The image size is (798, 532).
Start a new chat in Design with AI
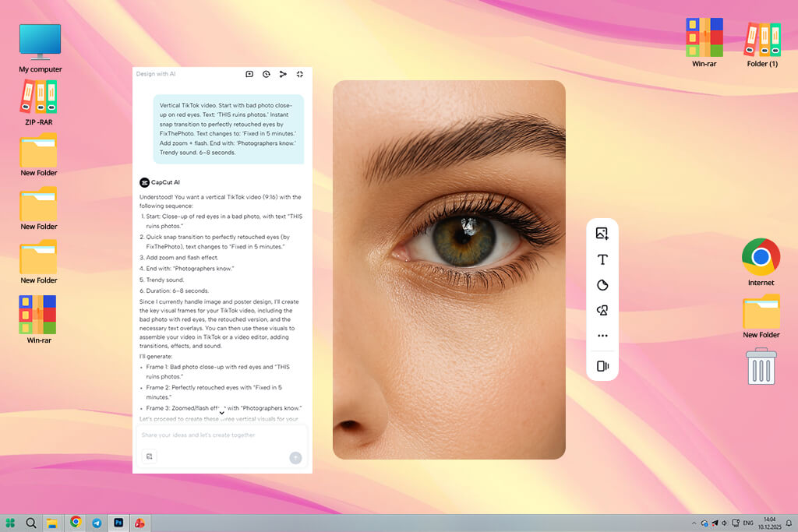click(x=249, y=74)
